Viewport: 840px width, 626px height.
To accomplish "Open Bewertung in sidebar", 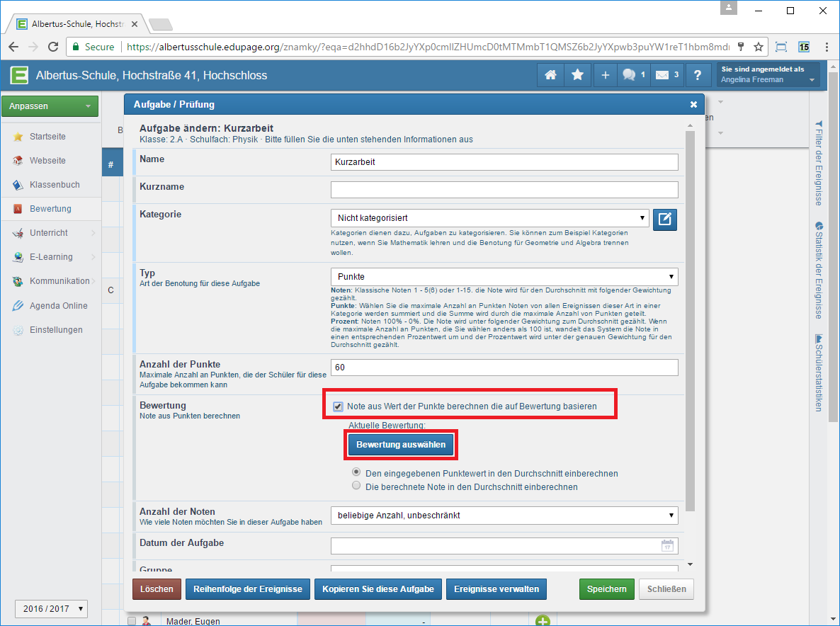I will tap(50, 209).
